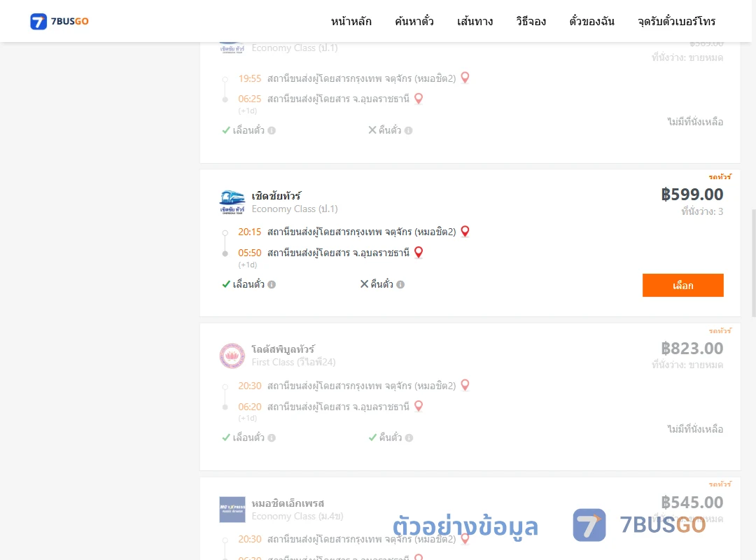Click the เชิดชัยทัวร์ operator name at 20:15

[x=276, y=196]
